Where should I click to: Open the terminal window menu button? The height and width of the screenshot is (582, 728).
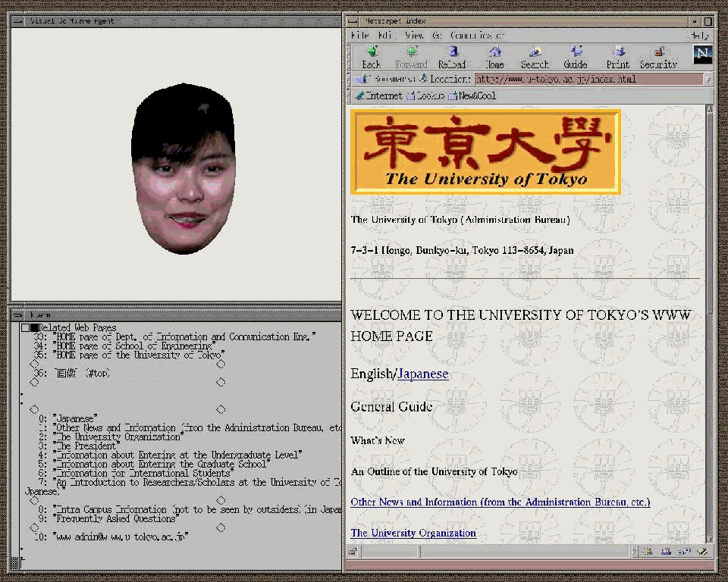[x=17, y=315]
